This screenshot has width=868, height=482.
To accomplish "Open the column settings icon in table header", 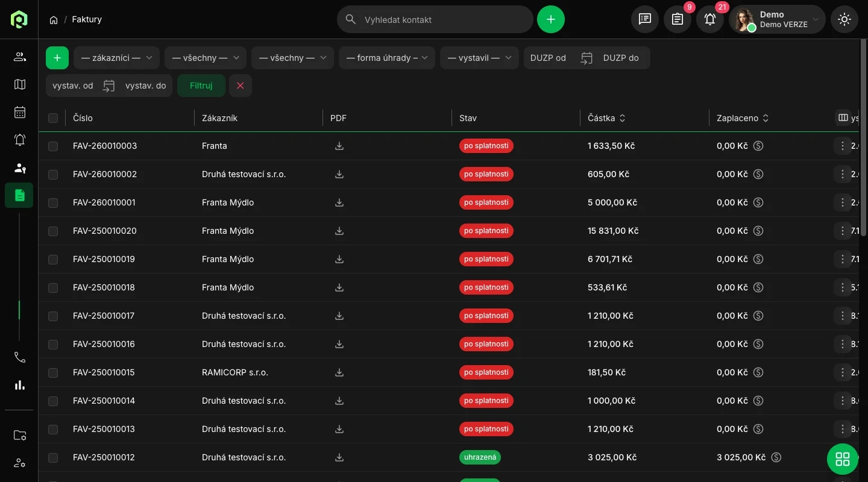I will click(843, 117).
